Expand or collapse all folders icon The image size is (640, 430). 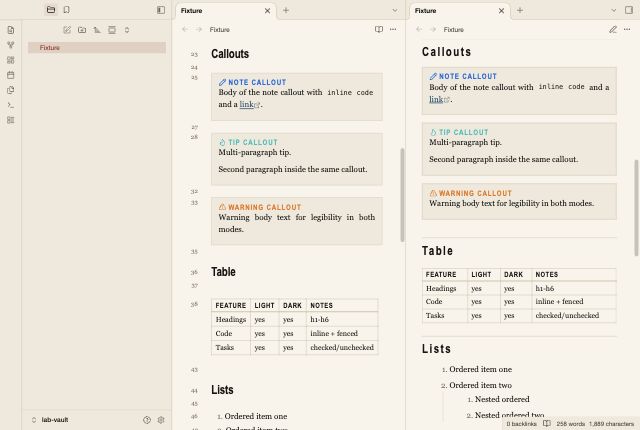coord(127,30)
